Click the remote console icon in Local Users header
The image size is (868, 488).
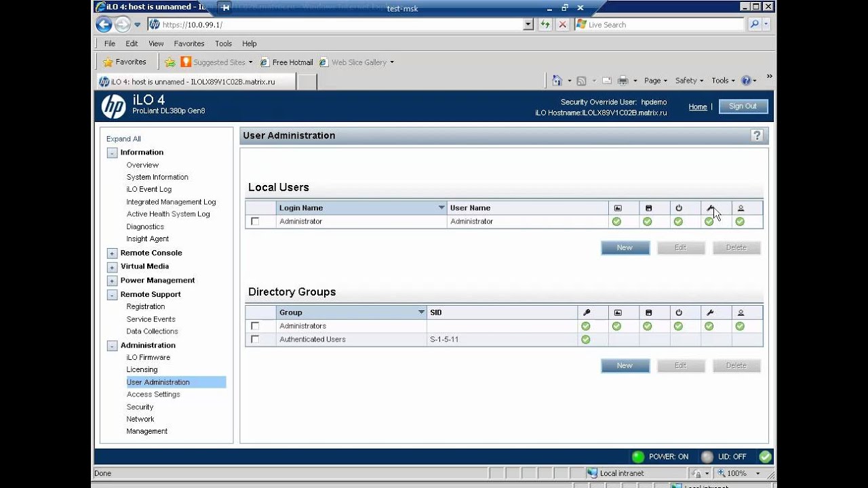617,208
